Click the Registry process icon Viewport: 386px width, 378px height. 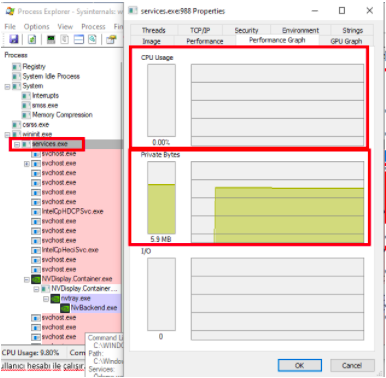(17, 67)
